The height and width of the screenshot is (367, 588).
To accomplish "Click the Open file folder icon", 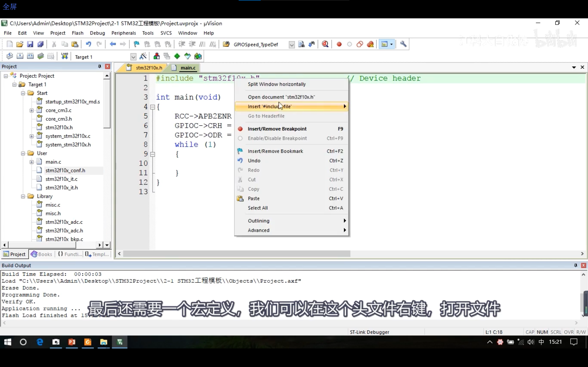I will [20, 44].
